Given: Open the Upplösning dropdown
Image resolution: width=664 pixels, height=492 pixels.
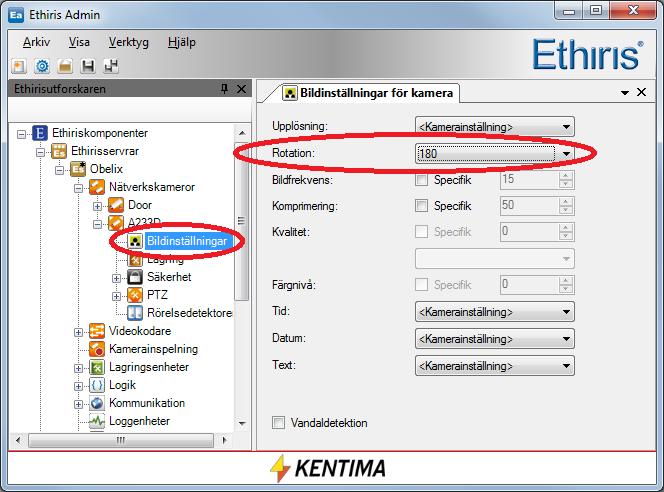Looking at the screenshot, I should coord(495,127).
